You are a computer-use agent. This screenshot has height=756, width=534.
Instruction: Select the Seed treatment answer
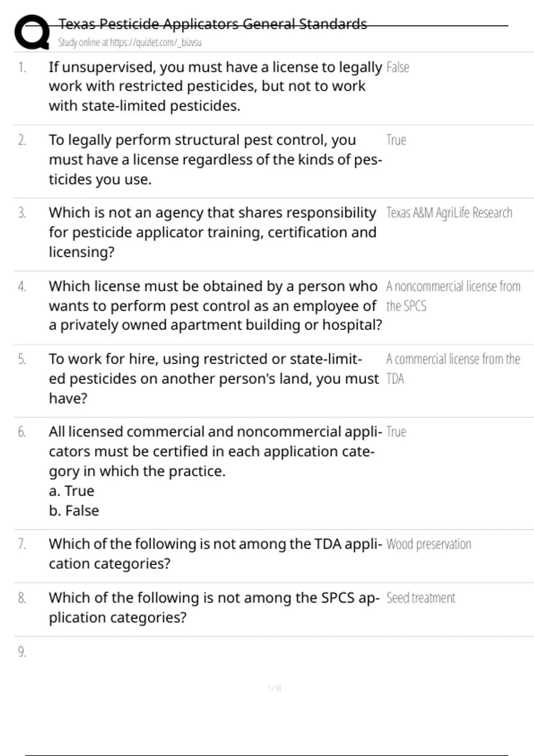tap(421, 598)
